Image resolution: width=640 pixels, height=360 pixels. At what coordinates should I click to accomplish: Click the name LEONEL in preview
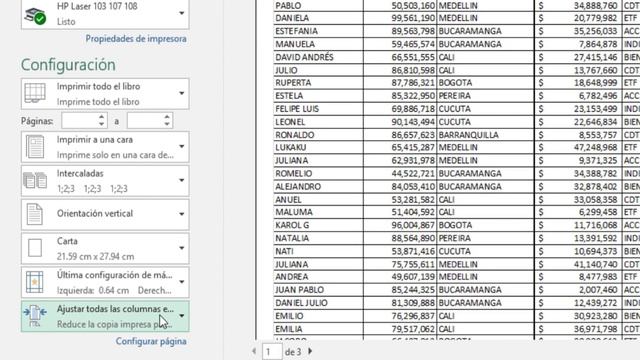click(x=290, y=122)
